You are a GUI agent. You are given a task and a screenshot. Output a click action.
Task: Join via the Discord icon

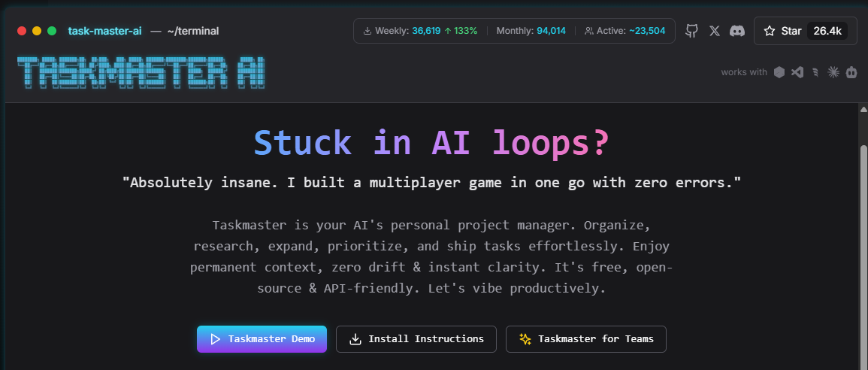[x=736, y=31]
